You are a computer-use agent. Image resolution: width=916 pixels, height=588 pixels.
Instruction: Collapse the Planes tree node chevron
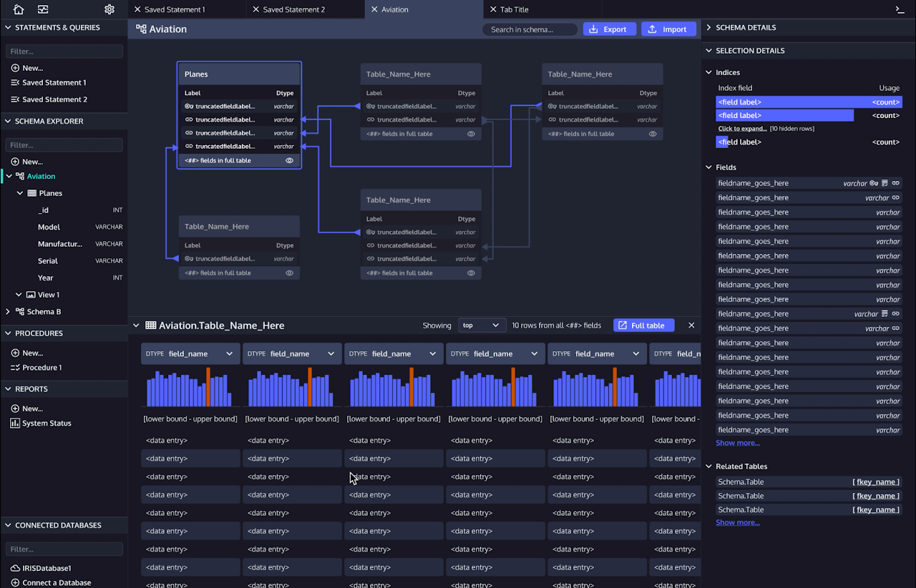[19, 193]
